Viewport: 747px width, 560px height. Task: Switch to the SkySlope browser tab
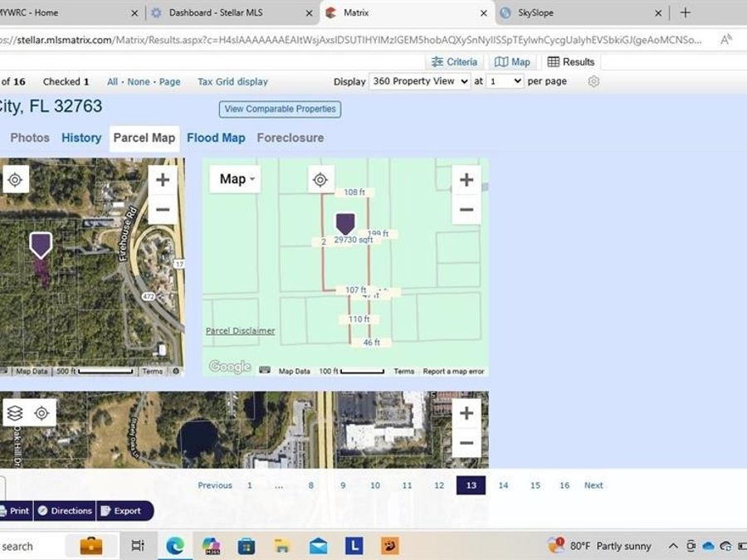click(x=571, y=12)
